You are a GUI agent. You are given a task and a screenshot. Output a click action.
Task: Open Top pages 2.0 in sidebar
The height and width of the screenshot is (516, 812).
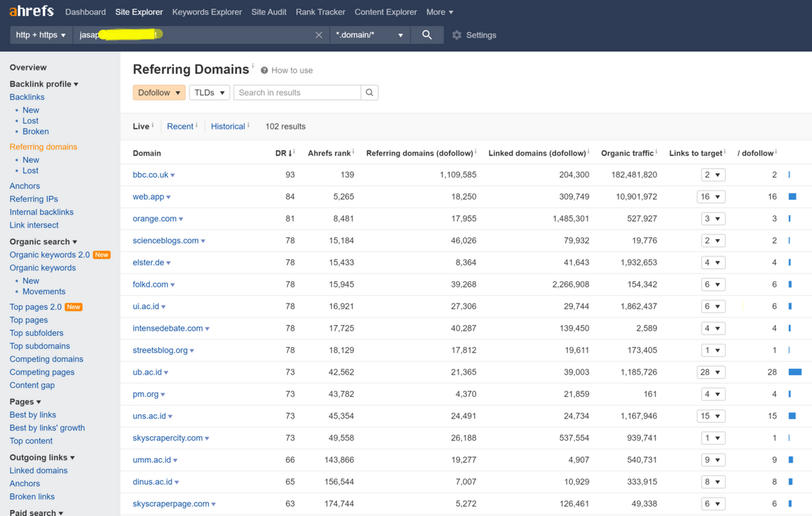click(35, 307)
